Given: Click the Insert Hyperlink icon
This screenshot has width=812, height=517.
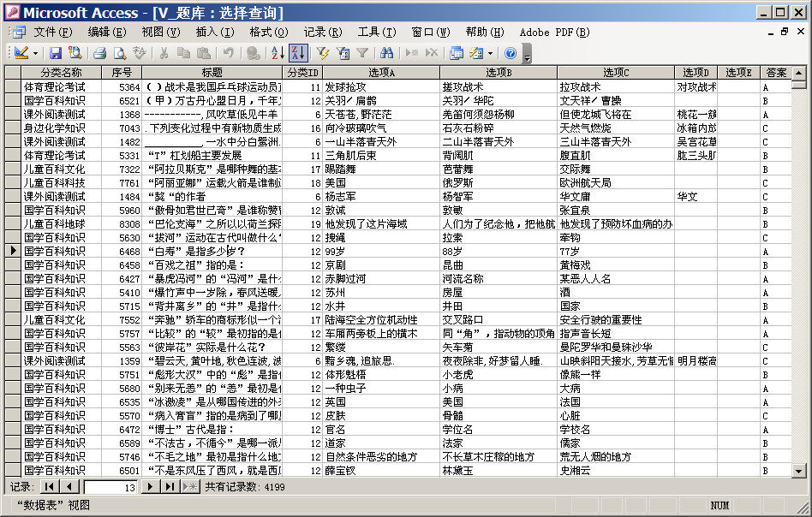Looking at the screenshot, I should tap(254, 53).
